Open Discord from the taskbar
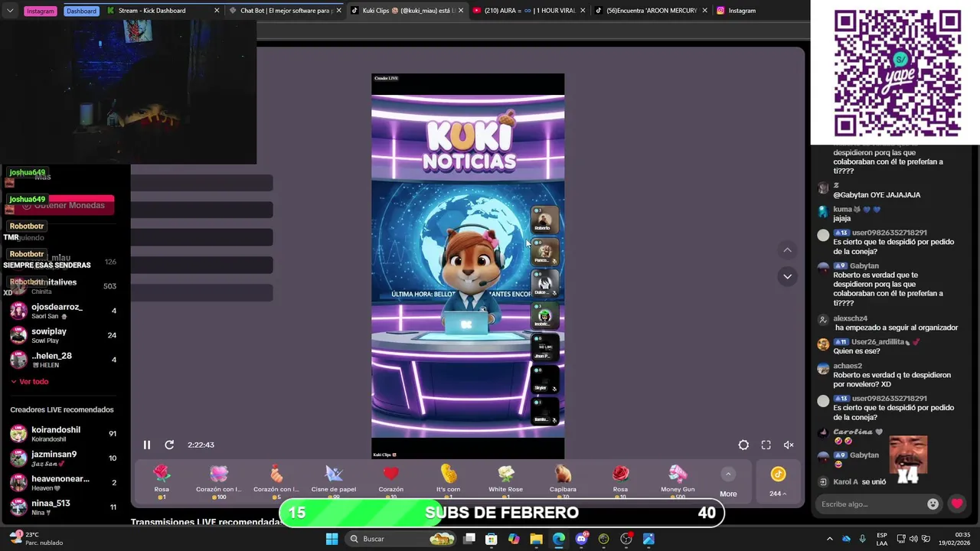This screenshot has height=551, width=980. (581, 539)
